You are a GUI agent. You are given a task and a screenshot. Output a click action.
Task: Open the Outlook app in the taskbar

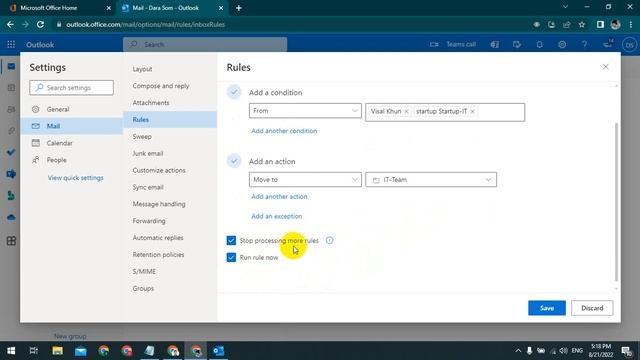pos(218,351)
